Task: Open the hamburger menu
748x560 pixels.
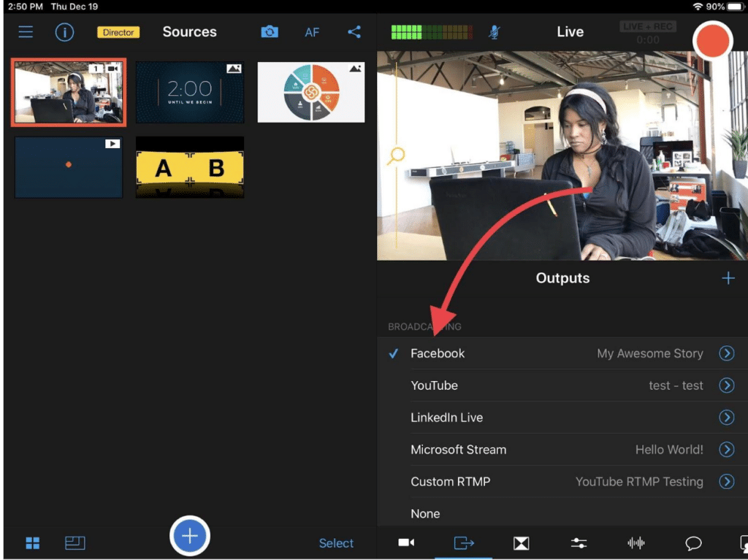Action: 26,32
